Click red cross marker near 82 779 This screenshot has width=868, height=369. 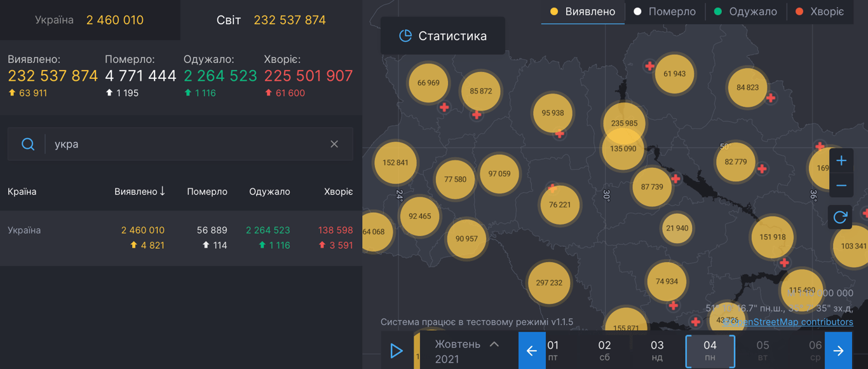point(761,169)
